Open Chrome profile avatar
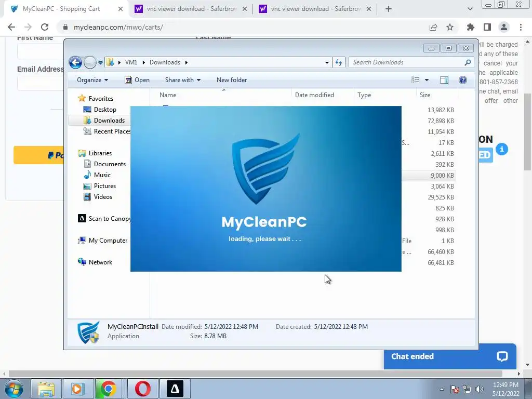The image size is (532, 399). (x=504, y=27)
